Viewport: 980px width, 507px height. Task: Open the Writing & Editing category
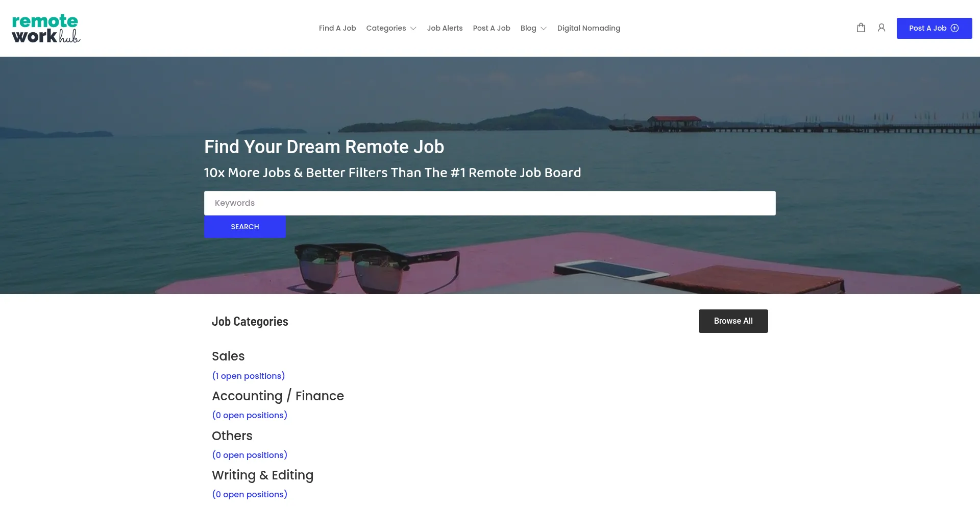(x=263, y=475)
